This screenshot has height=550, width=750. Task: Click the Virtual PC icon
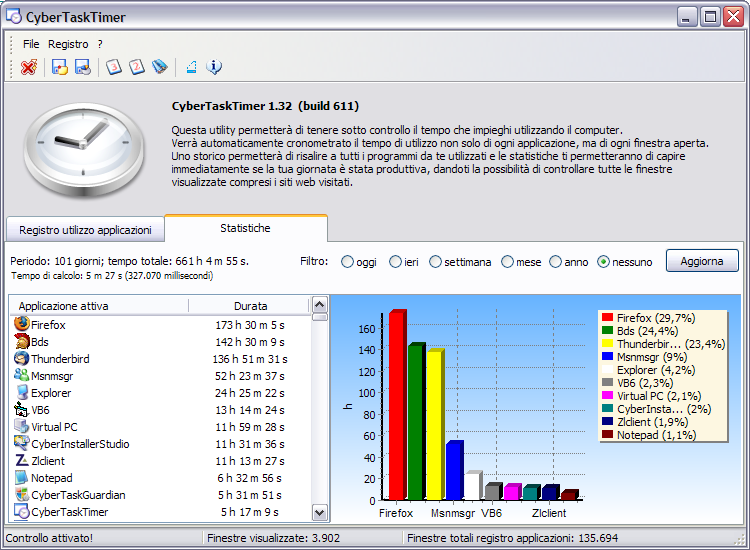22,426
